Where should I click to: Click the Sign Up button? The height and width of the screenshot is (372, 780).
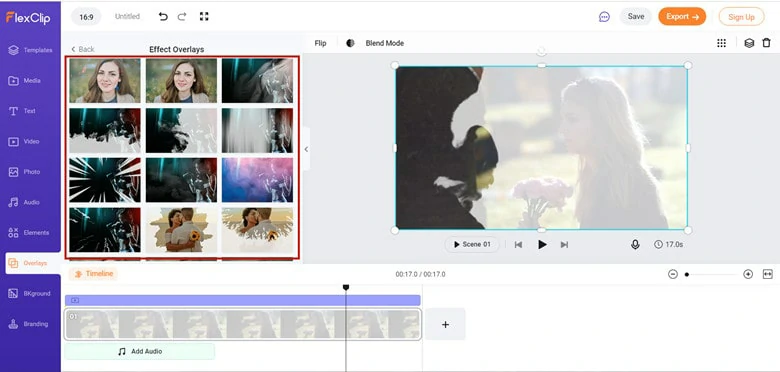741,17
